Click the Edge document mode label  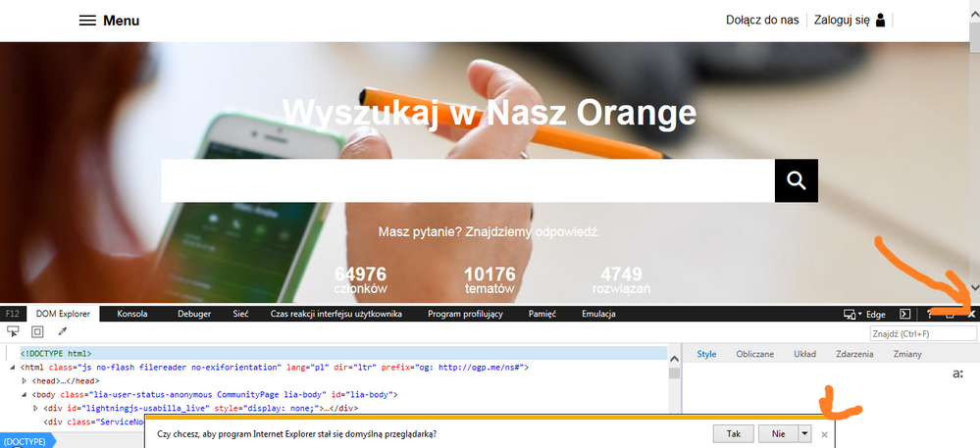click(876, 314)
